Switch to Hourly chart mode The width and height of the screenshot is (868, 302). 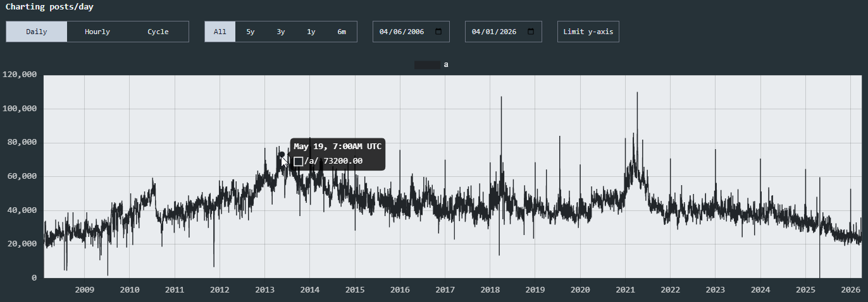click(x=97, y=32)
